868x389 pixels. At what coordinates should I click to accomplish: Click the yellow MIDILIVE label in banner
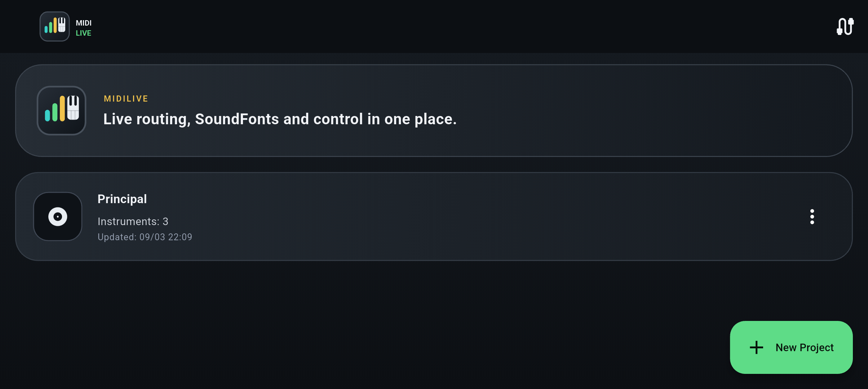126,99
